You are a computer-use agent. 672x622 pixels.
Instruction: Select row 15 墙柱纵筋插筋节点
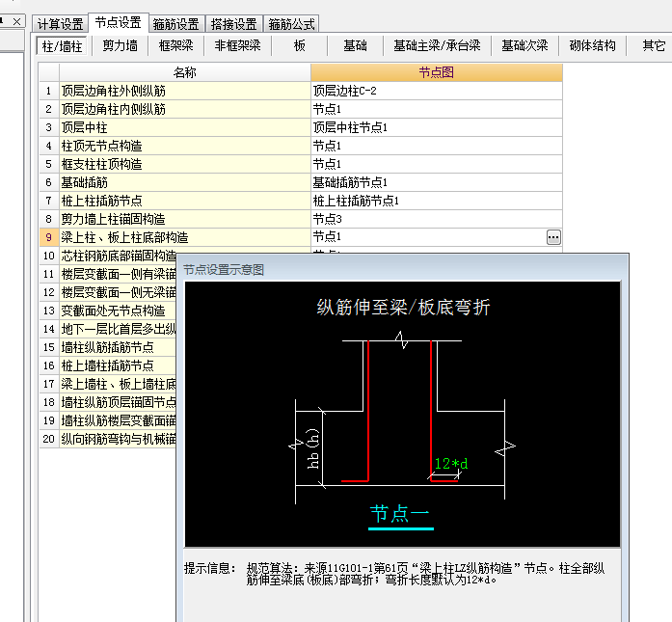click(118, 347)
